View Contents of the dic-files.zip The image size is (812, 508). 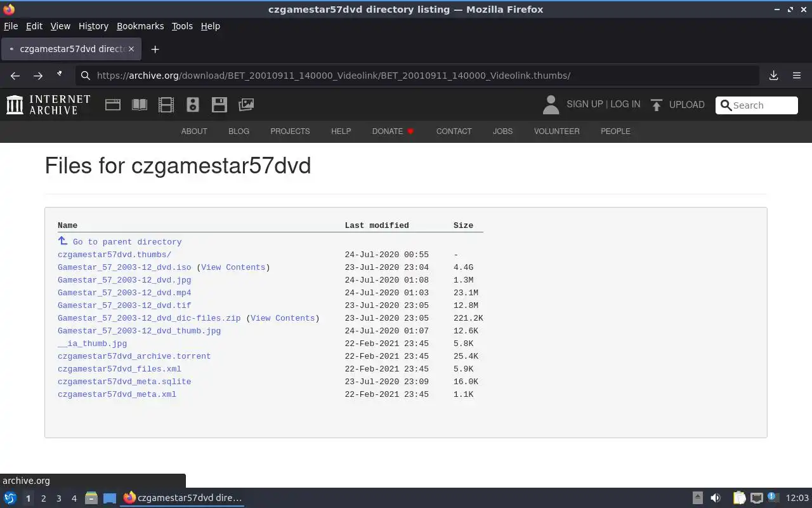282,318
